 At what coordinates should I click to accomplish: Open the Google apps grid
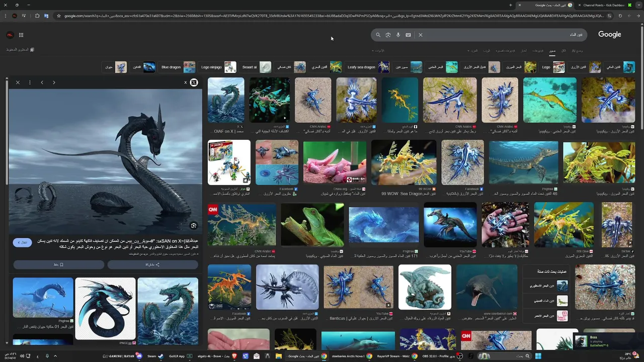[x=21, y=35]
